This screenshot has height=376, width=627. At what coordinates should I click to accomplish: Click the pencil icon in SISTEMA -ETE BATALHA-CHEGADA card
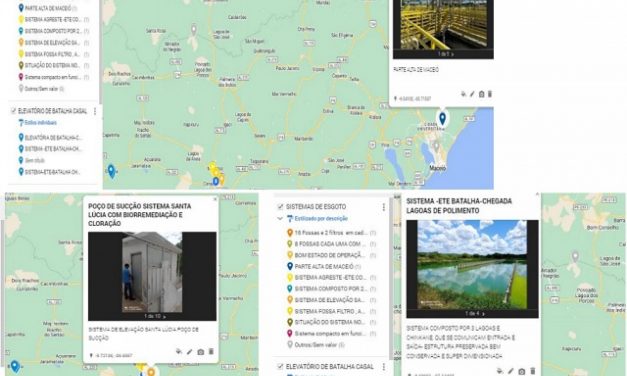(x=511, y=371)
